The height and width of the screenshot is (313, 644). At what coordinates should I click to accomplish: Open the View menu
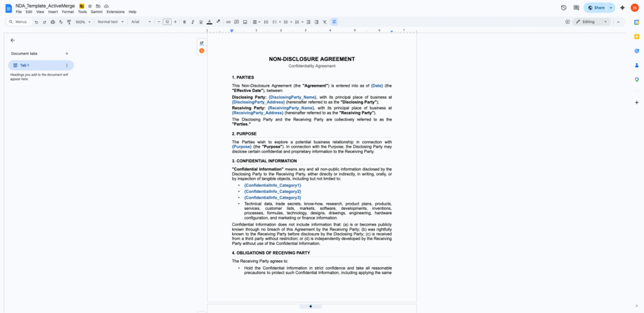point(40,12)
